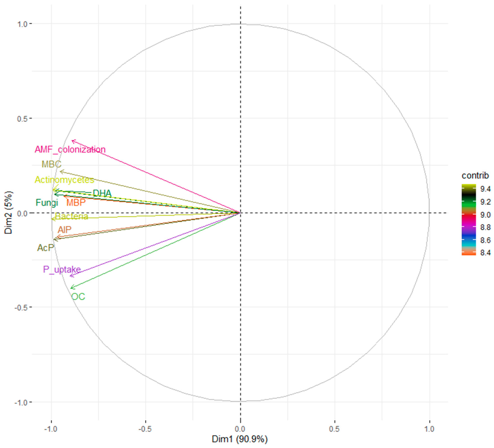This screenshot has width=494, height=448.
Task: Click the Dim2 (5%) axis title
Action: pyautogui.click(x=9, y=213)
